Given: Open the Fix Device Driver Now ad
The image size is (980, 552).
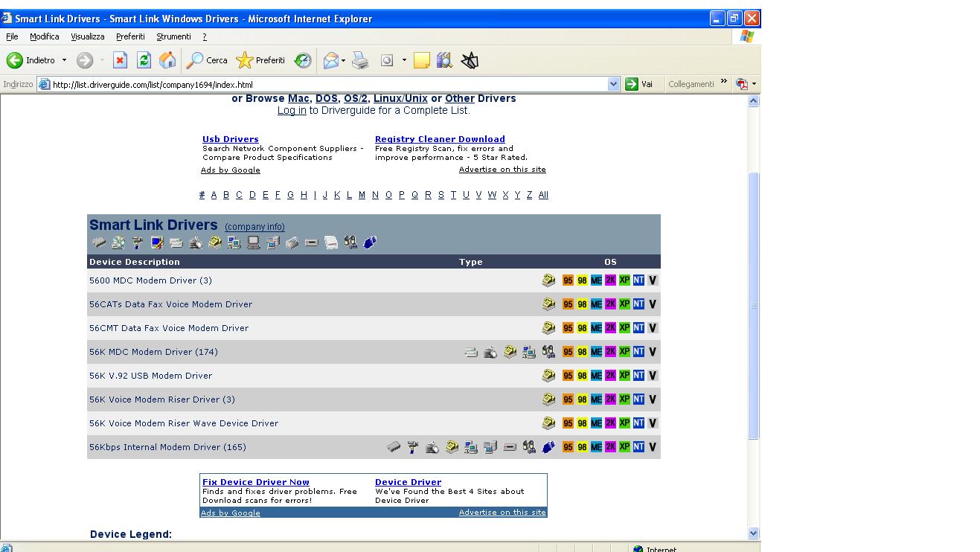Looking at the screenshot, I should click(256, 482).
